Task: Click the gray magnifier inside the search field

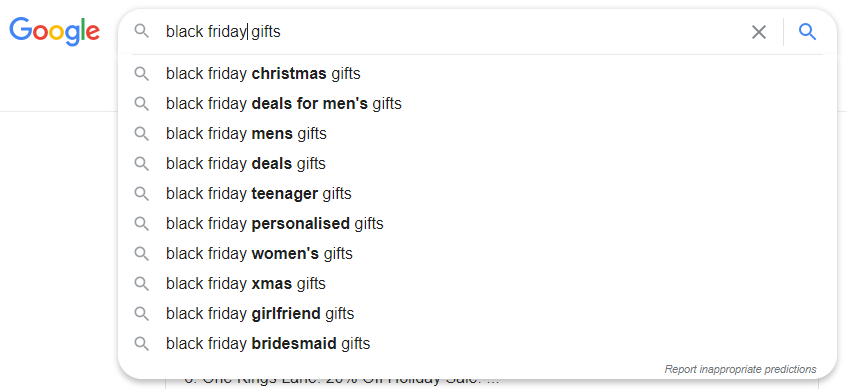Action: click(x=142, y=31)
